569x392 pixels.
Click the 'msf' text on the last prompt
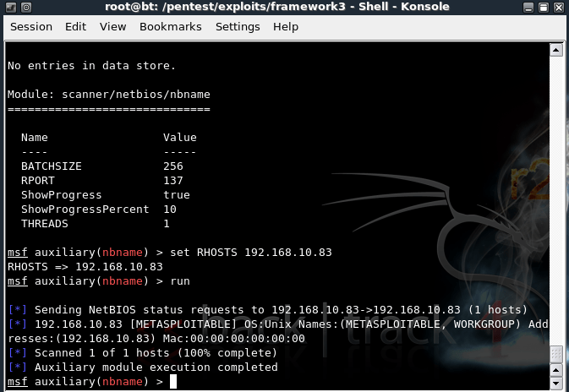[x=18, y=382]
